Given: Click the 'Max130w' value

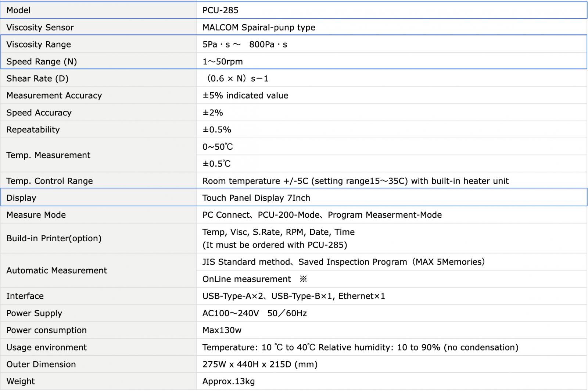Looking at the screenshot, I should 222,330.
